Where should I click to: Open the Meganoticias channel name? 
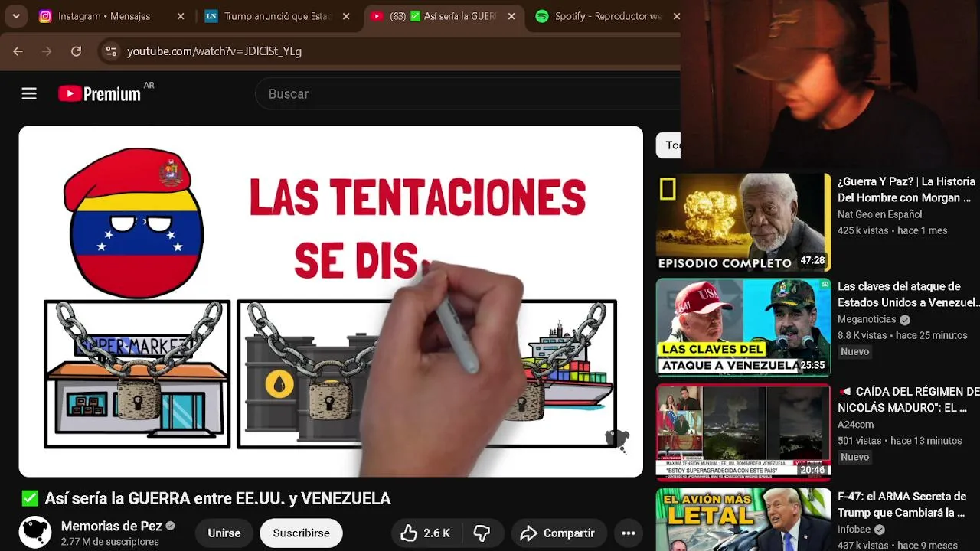[867, 319]
